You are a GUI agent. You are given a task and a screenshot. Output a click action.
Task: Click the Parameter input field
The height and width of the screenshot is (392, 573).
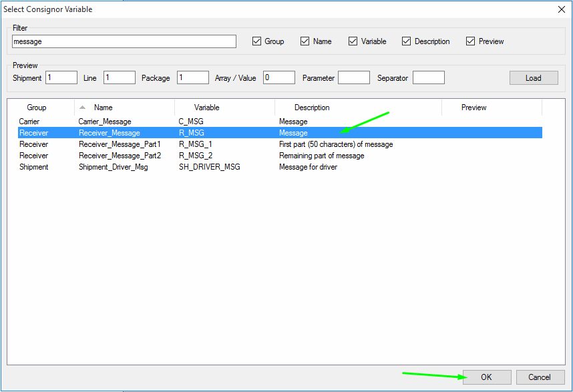[x=354, y=77]
